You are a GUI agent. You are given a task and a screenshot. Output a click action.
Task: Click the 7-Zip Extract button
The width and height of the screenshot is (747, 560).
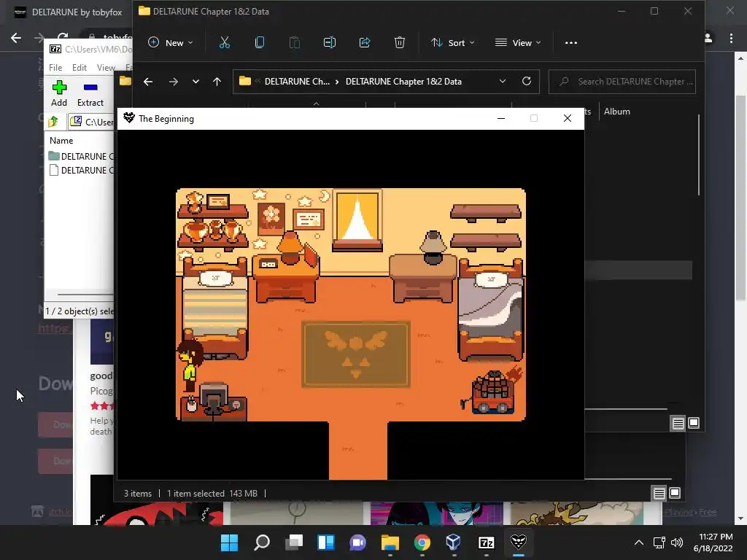click(x=90, y=93)
